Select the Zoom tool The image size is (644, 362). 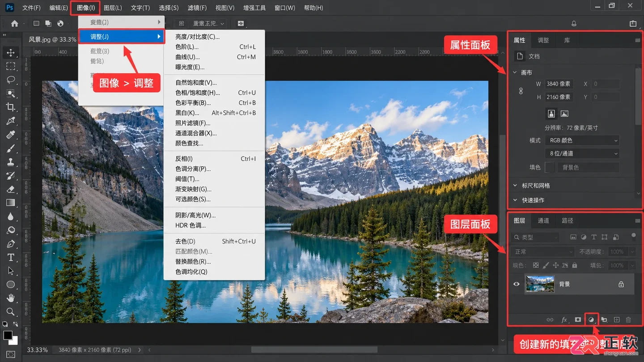pyautogui.click(x=11, y=311)
